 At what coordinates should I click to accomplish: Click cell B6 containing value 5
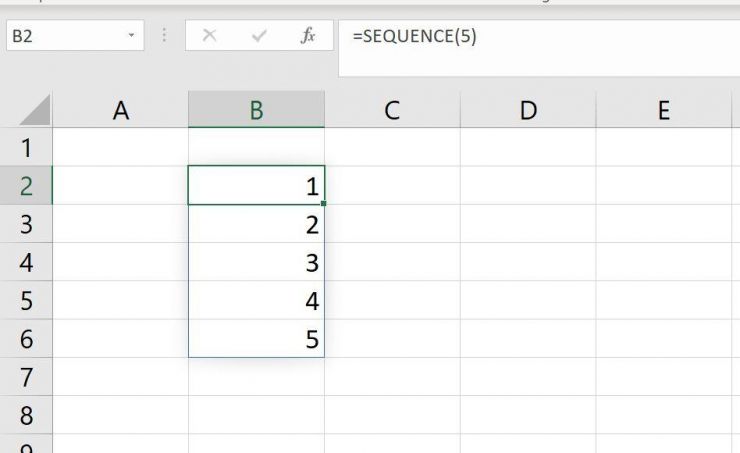pos(256,338)
